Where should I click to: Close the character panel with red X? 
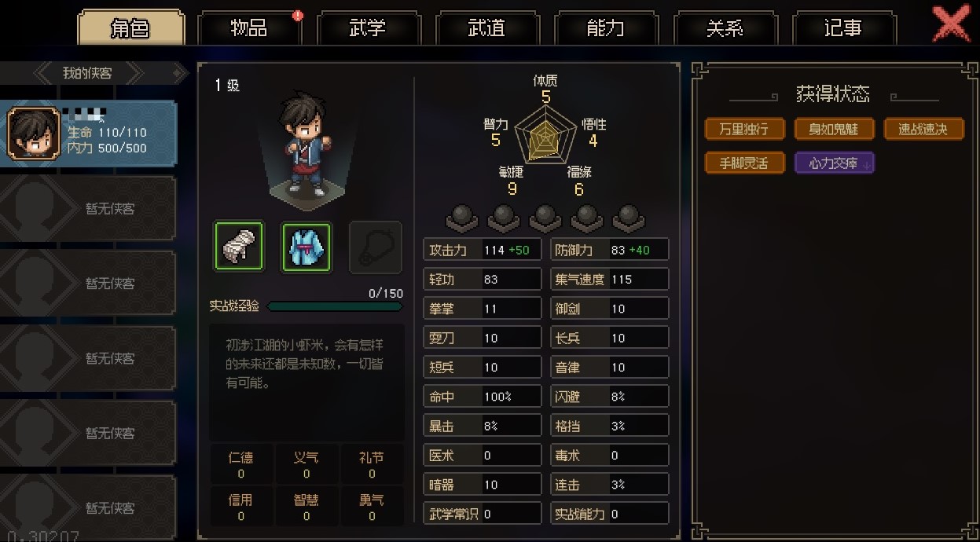(x=951, y=24)
